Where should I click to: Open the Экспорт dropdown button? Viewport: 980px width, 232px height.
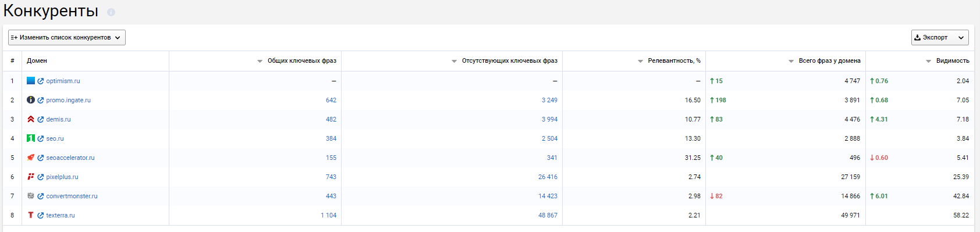[940, 37]
